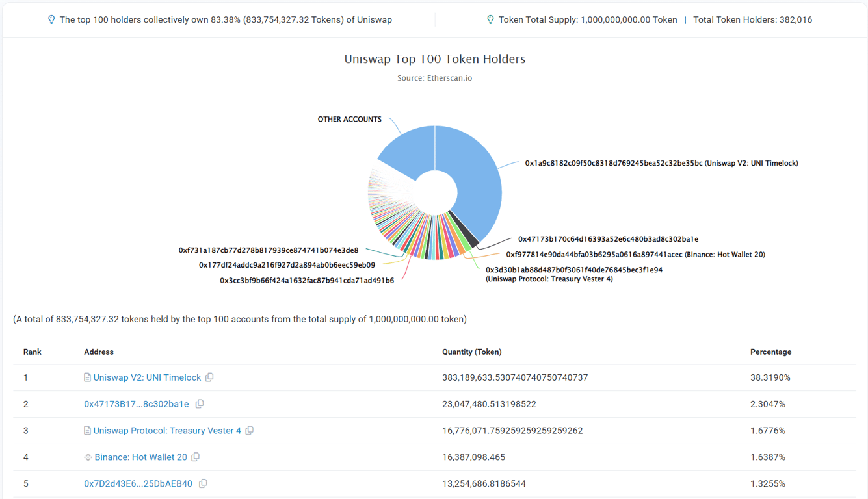
Task: Click the contract icon beside Uniswap V2: UNI Timelock
Action: [86, 377]
